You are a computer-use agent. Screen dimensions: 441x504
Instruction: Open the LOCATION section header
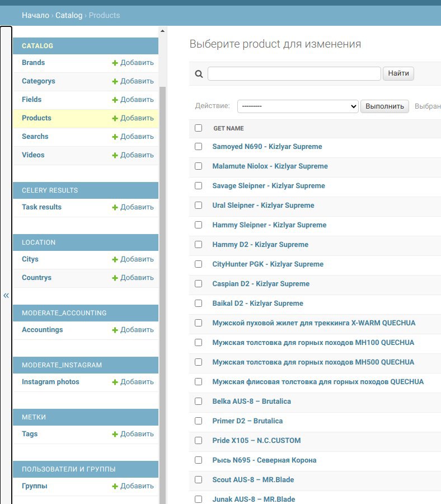coord(39,242)
